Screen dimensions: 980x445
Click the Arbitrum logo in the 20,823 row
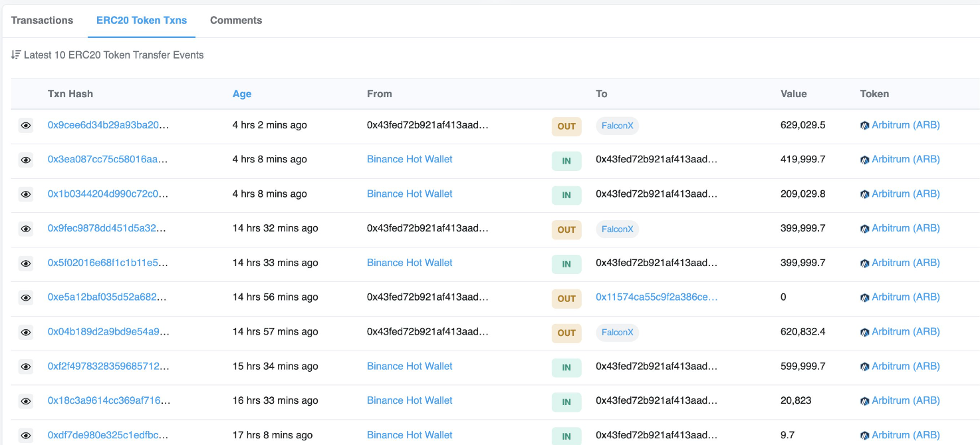point(865,401)
